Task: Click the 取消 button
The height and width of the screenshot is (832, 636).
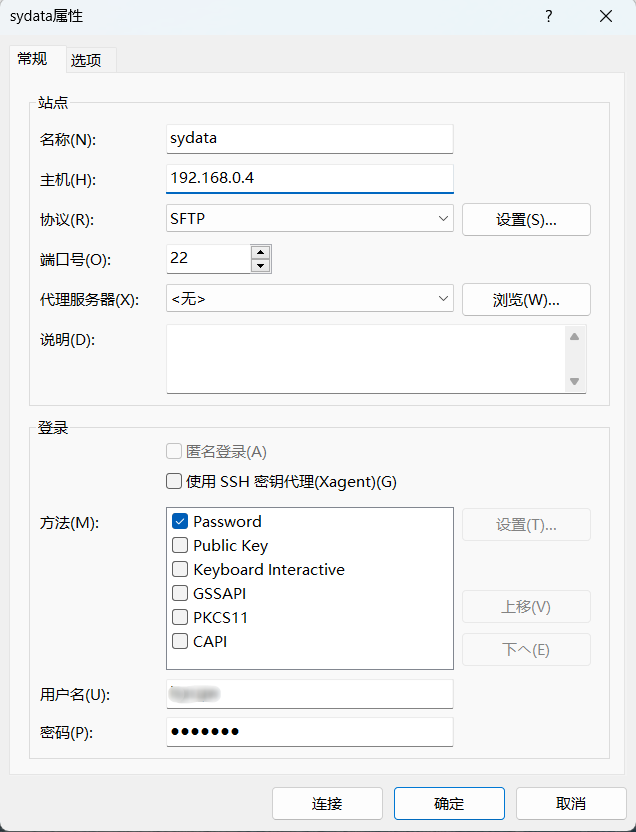Action: click(571, 803)
